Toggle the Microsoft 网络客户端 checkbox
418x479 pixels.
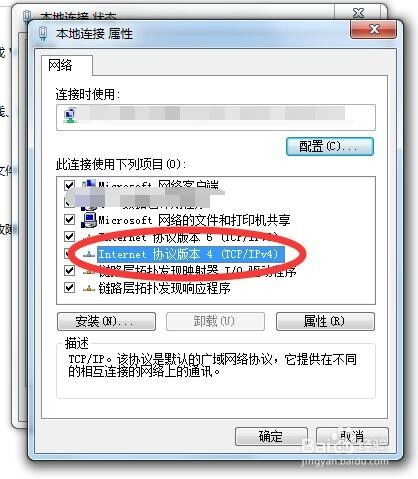tap(69, 185)
